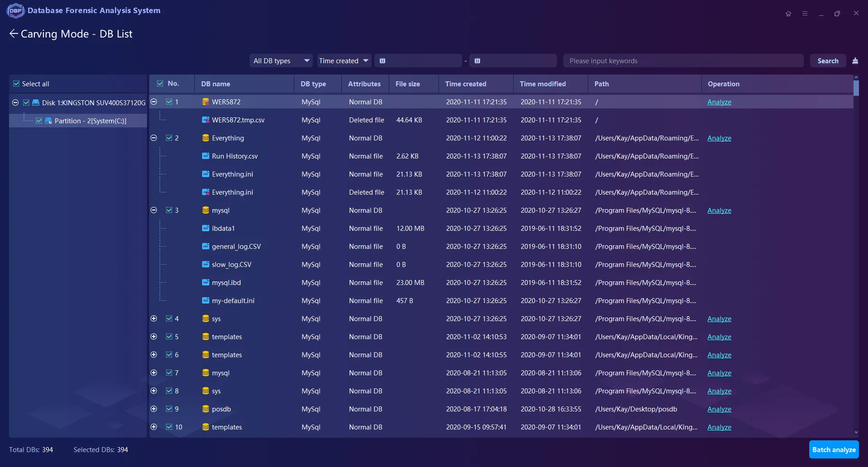
Task: Open the end date calendar icon
Action: (x=477, y=61)
